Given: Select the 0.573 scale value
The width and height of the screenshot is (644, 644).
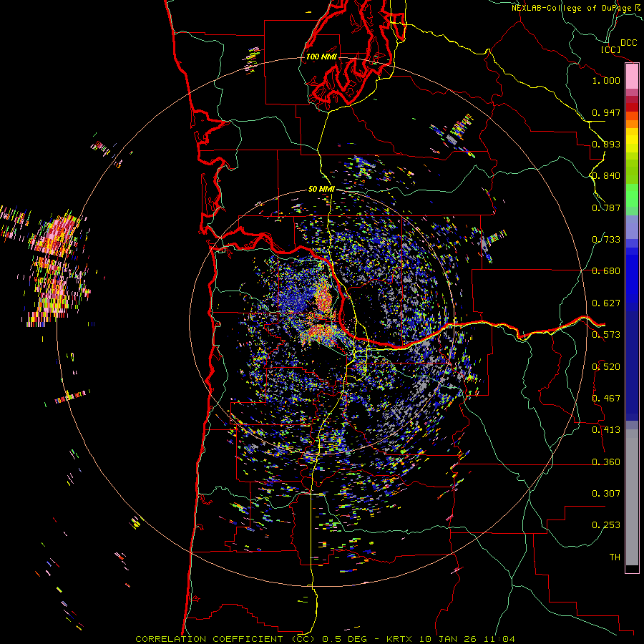Looking at the screenshot, I should click(606, 335).
